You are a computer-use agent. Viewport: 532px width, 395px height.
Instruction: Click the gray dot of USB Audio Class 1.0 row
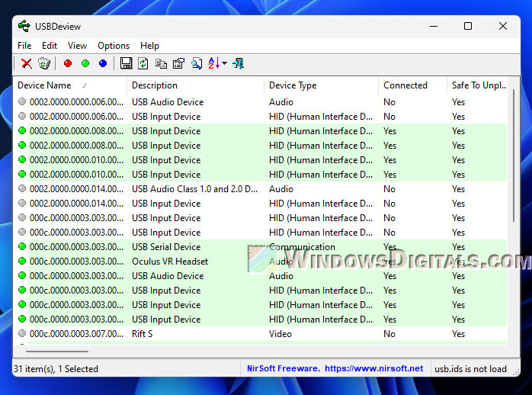22,188
